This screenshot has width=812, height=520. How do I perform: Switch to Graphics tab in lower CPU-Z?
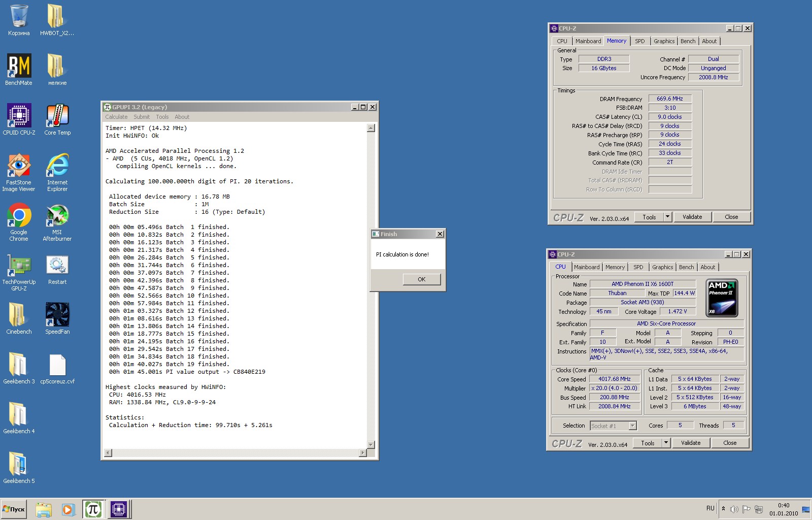click(662, 267)
